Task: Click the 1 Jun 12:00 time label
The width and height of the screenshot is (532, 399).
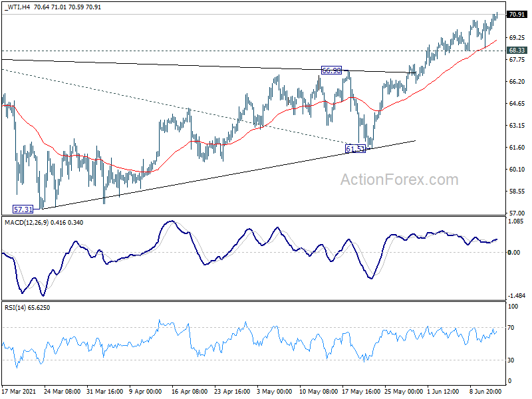Action: pyautogui.click(x=443, y=391)
